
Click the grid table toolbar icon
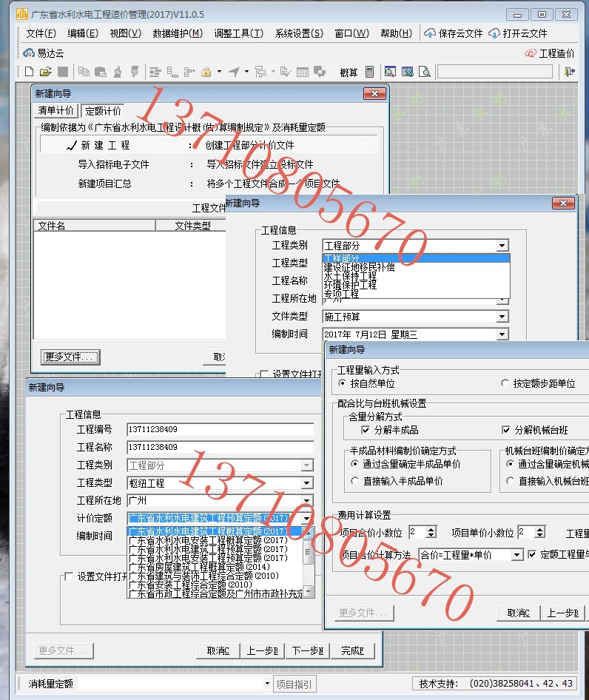coord(303,72)
